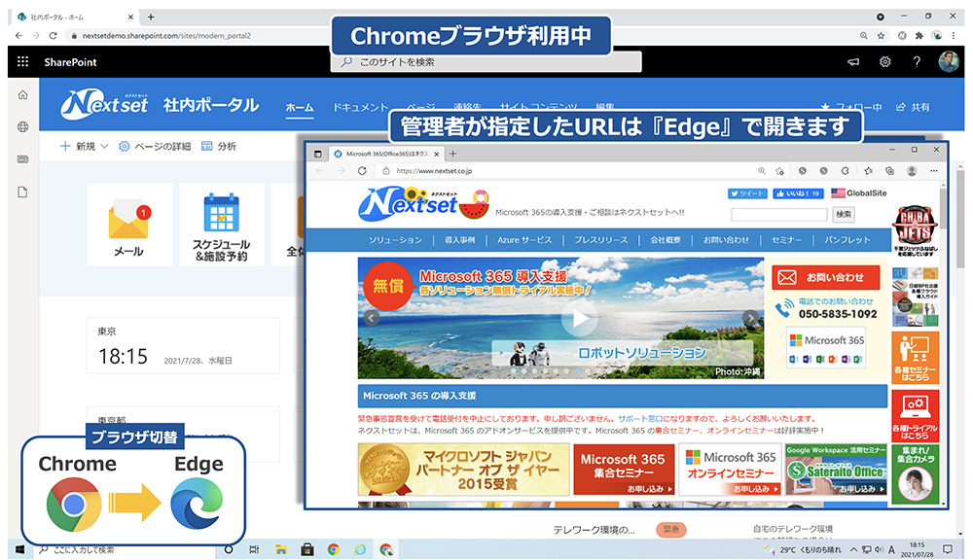Click the お問い合わせ red button
This screenshot has width=973, height=560.
tap(826, 278)
